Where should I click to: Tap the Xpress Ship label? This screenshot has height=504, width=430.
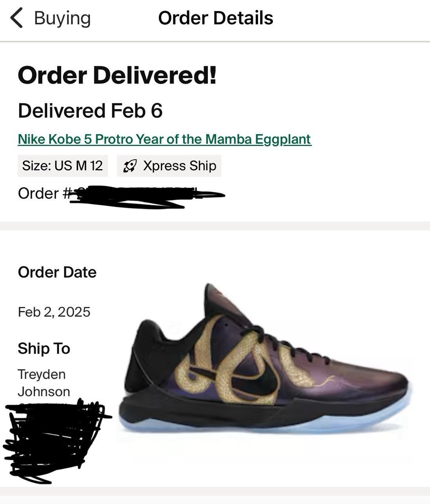[x=179, y=166]
